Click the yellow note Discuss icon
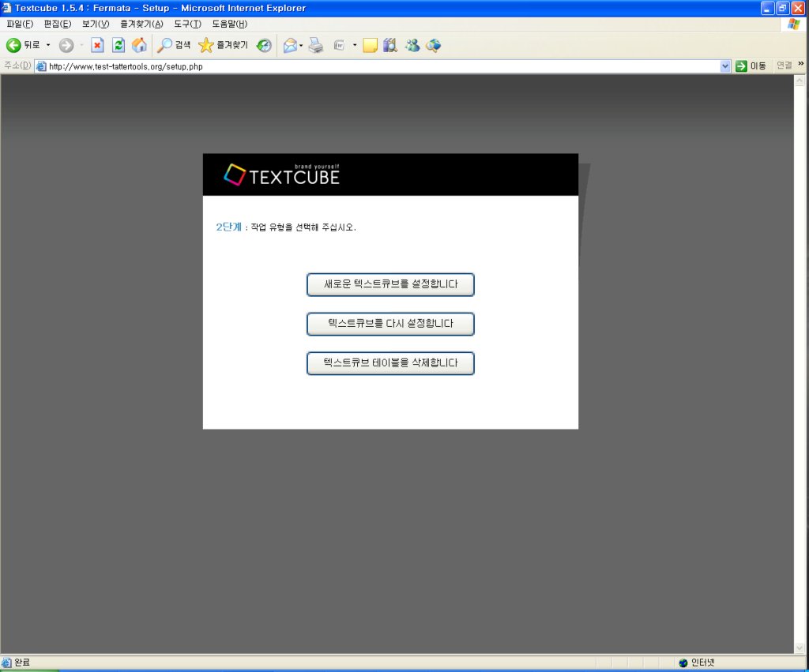This screenshot has height=672, width=809. pos(370,45)
